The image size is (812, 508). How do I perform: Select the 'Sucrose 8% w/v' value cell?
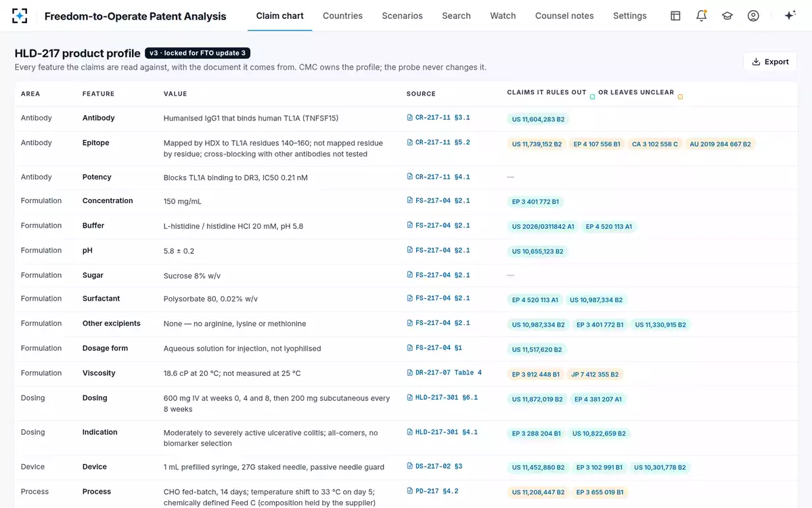pos(192,275)
